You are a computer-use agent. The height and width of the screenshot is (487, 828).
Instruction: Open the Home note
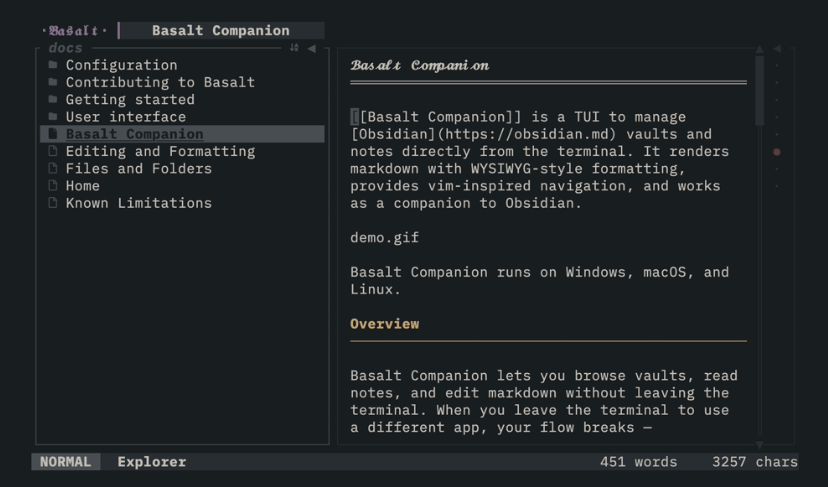click(x=82, y=186)
